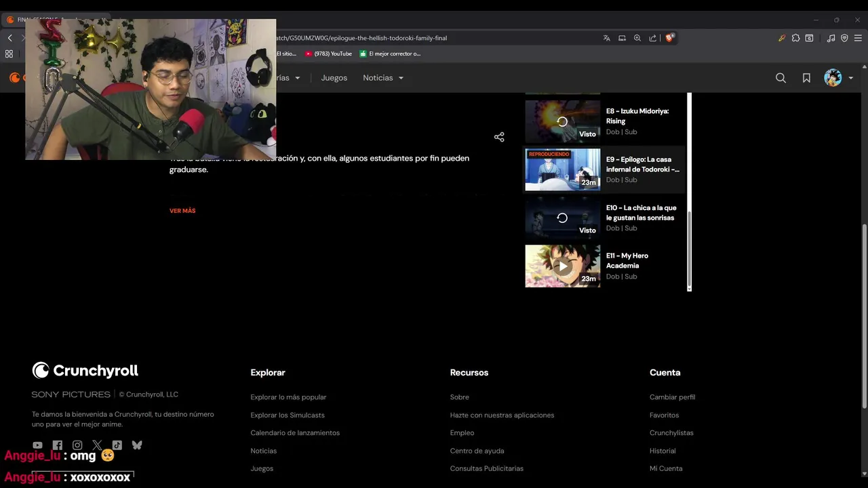
Task: Click Dob | Sub under E8
Action: click(621, 132)
